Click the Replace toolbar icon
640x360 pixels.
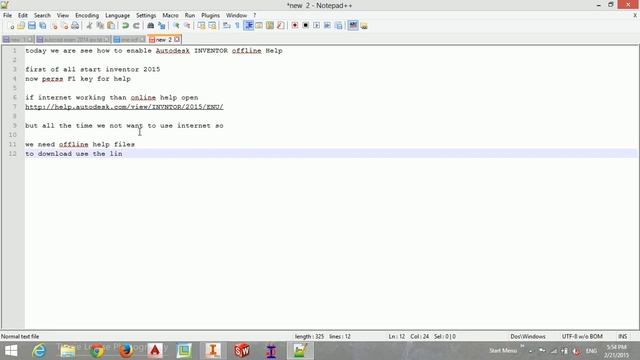click(x=162, y=26)
